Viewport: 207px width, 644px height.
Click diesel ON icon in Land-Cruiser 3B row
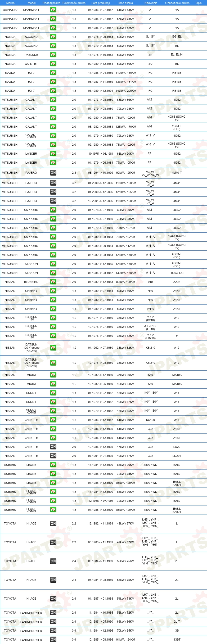tap(53, 631)
